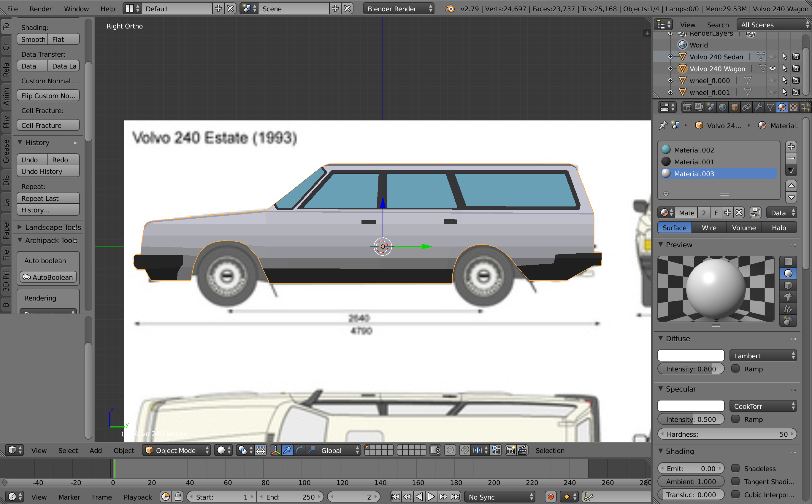Remove the selected material slot
The width and height of the screenshot is (812, 504).
click(x=791, y=158)
